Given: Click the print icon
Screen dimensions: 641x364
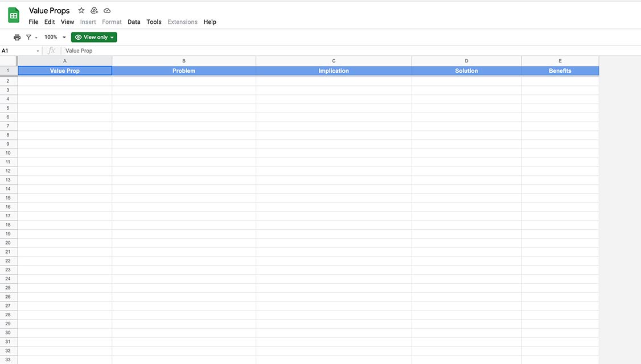Looking at the screenshot, I should [17, 37].
